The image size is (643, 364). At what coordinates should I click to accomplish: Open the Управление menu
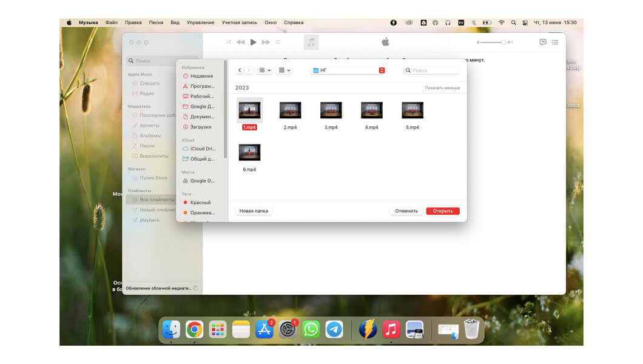tap(201, 22)
